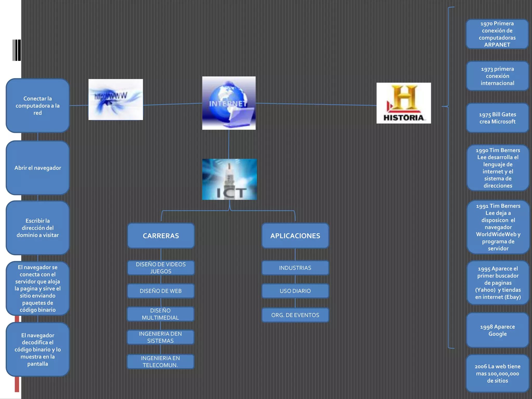Select the DISEÑO DE WEB box
Viewport: 532px width, 399px height.
[161, 291]
